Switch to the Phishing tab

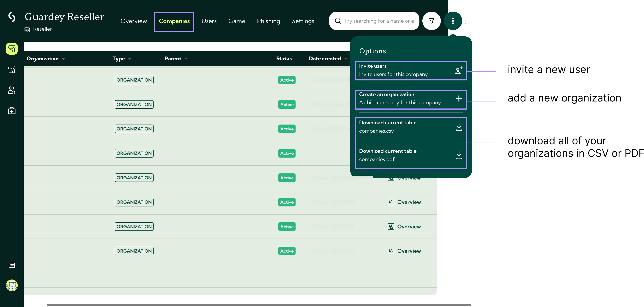click(x=268, y=21)
